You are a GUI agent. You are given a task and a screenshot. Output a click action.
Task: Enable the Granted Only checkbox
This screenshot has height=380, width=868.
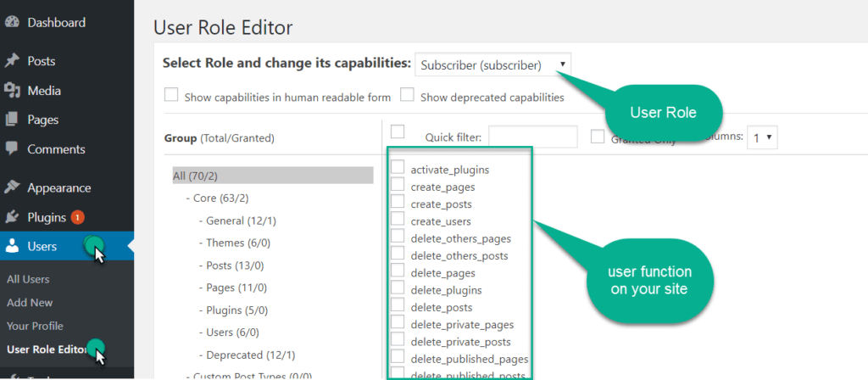(598, 137)
